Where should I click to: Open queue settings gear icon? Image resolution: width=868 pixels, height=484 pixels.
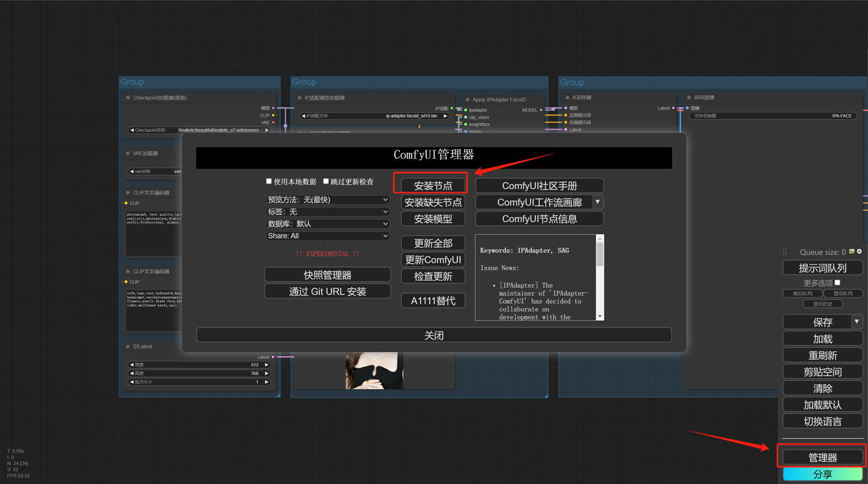click(x=859, y=251)
